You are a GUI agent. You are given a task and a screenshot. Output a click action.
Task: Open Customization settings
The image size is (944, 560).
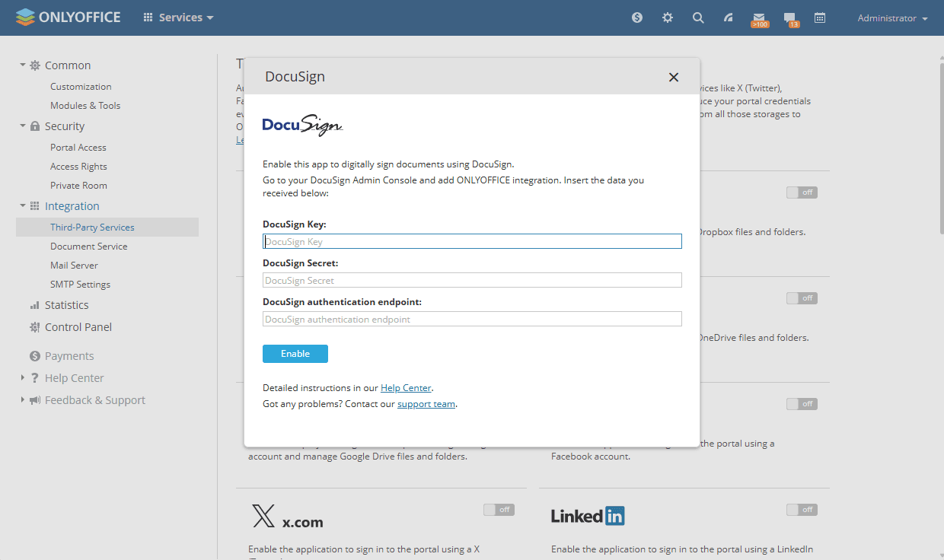click(81, 87)
